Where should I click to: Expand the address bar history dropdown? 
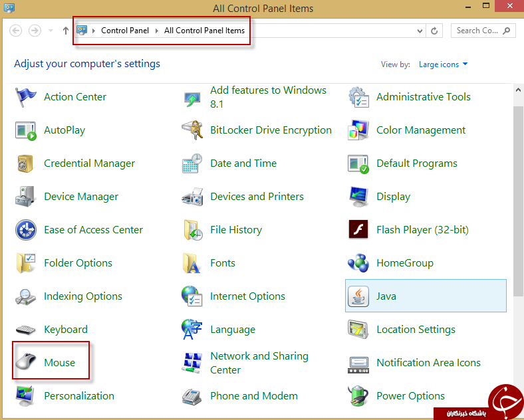420,31
